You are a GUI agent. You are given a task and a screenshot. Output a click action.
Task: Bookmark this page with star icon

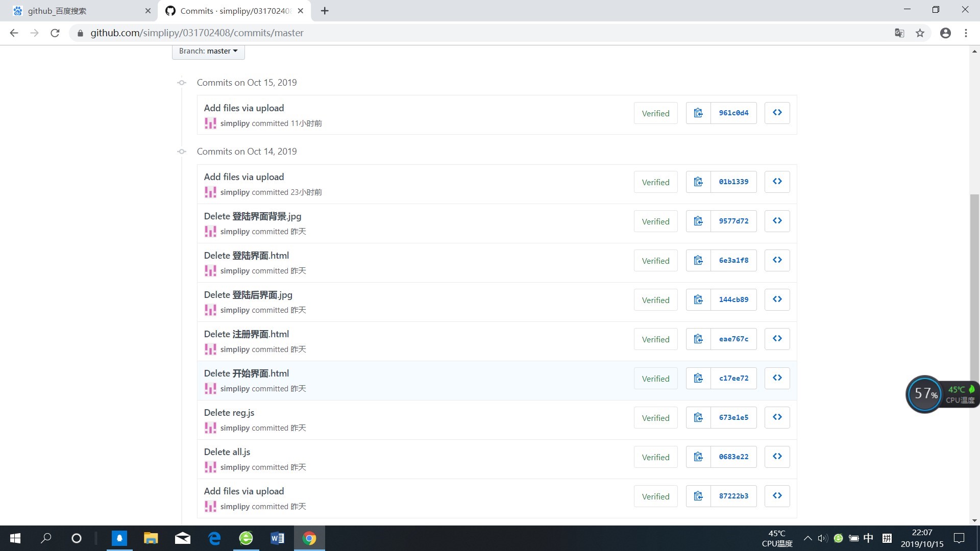pos(920,33)
